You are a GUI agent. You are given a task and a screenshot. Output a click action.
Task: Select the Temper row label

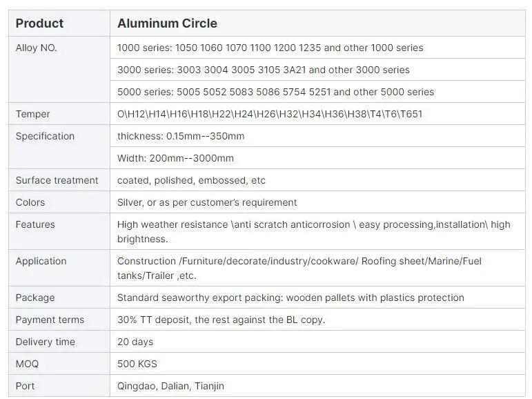click(x=33, y=114)
